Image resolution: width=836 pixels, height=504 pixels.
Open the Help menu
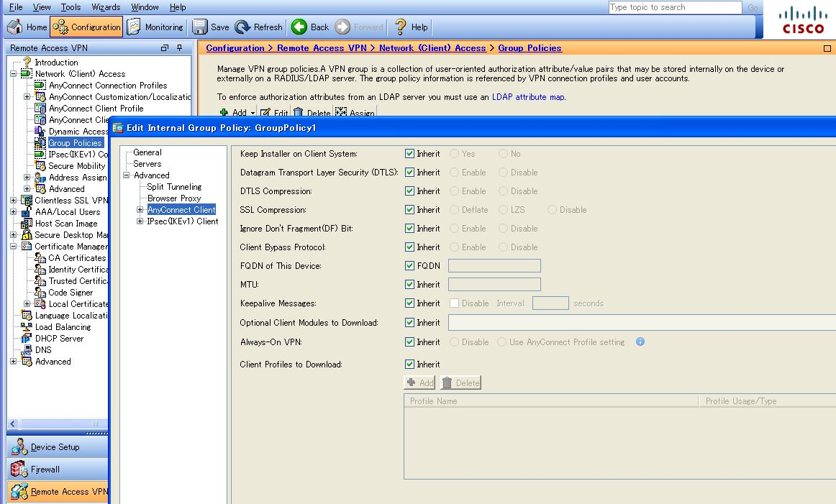tap(178, 7)
